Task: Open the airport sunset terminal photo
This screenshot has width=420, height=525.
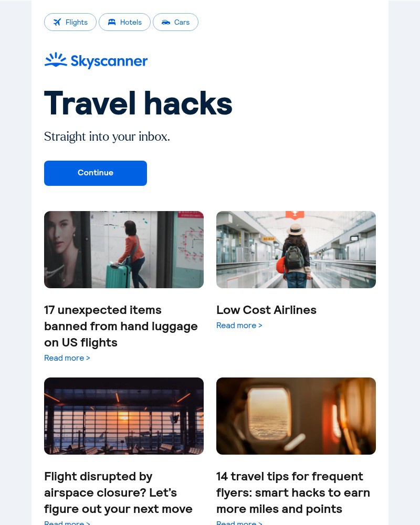Action: tap(124, 416)
